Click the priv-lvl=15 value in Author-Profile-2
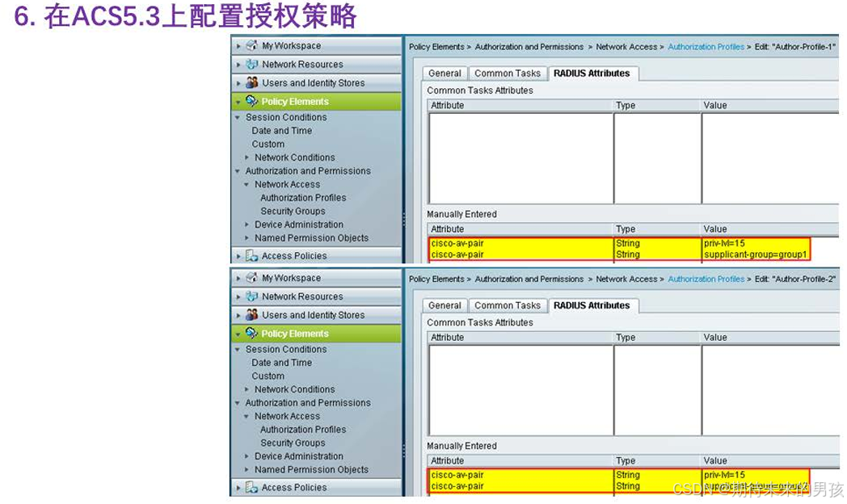This screenshot has height=504, width=847. pyautogui.click(x=724, y=476)
